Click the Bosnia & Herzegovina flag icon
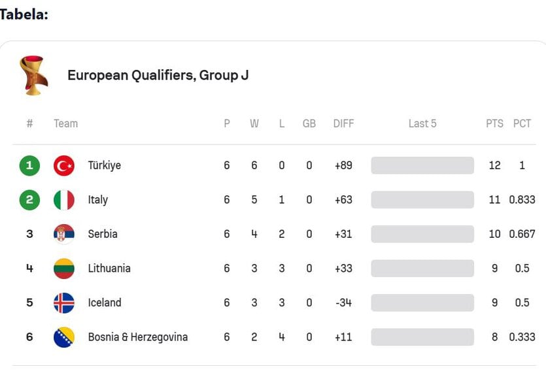Viewport: 546px width, 392px height. [x=64, y=337]
